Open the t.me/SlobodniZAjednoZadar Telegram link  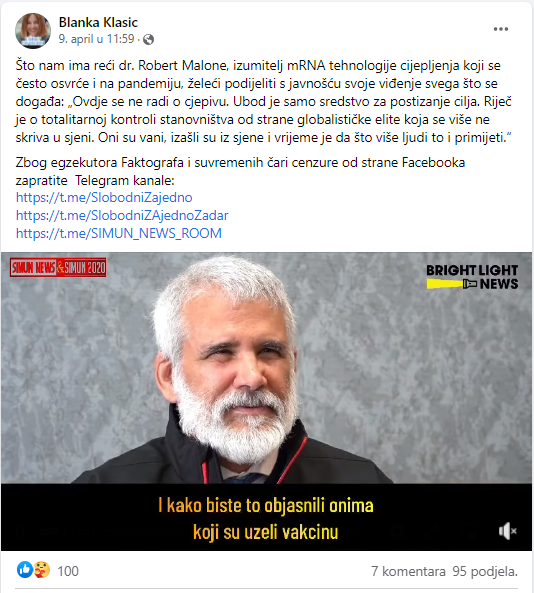pyautogui.click(x=122, y=215)
